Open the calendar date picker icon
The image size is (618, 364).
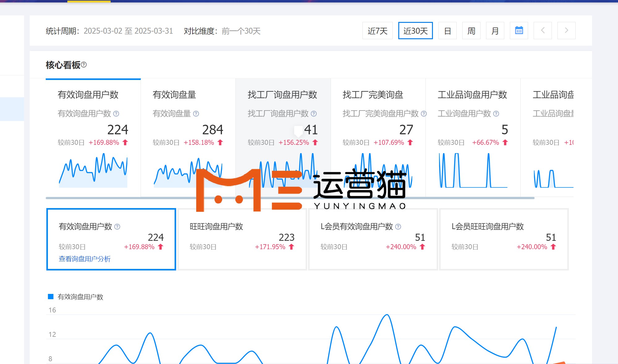point(519,31)
